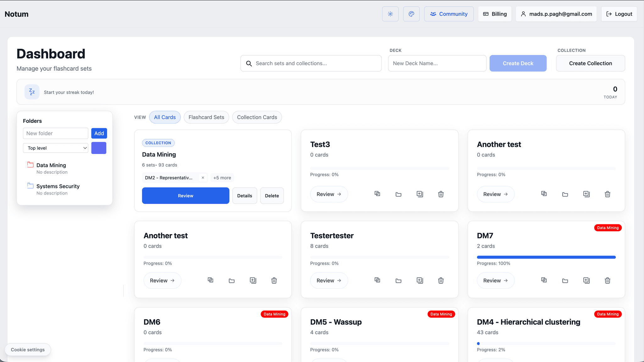The width and height of the screenshot is (644, 362).
Task: Click the folder icon on the DM7 card
Action: 565,281
